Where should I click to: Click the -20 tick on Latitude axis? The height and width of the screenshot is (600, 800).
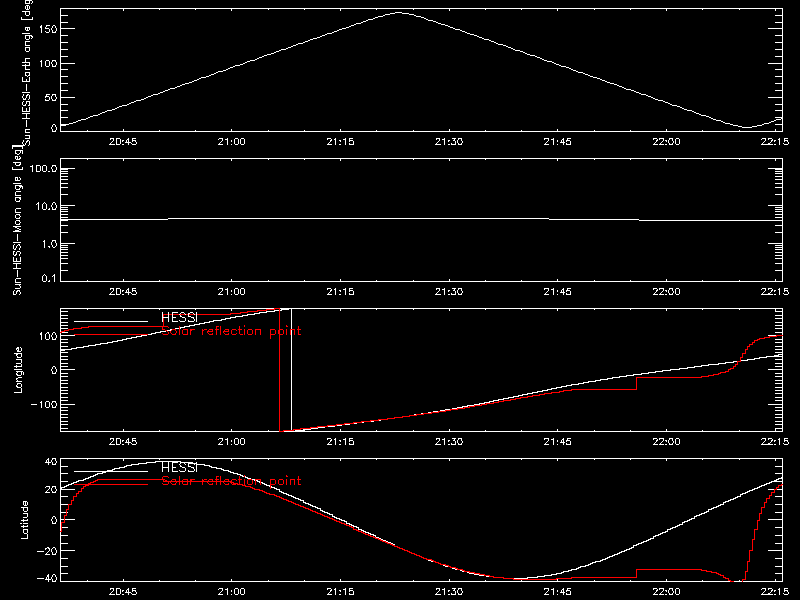(47, 551)
